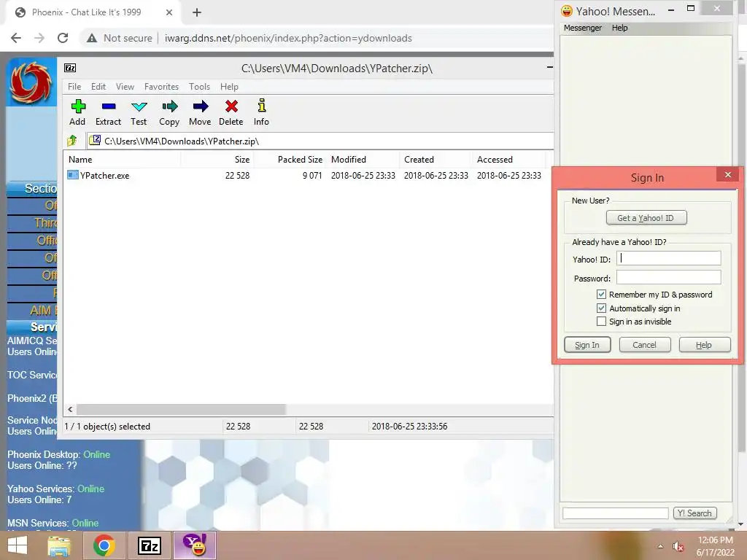Click the Add button in 7-Zip toolbar
This screenshot has width=747, height=560.
[x=77, y=112]
